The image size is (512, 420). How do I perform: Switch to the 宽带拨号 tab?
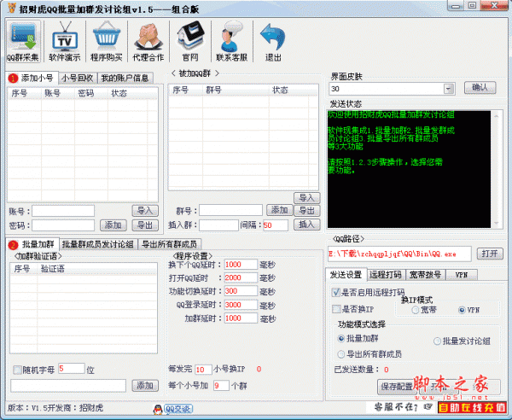coord(425,275)
